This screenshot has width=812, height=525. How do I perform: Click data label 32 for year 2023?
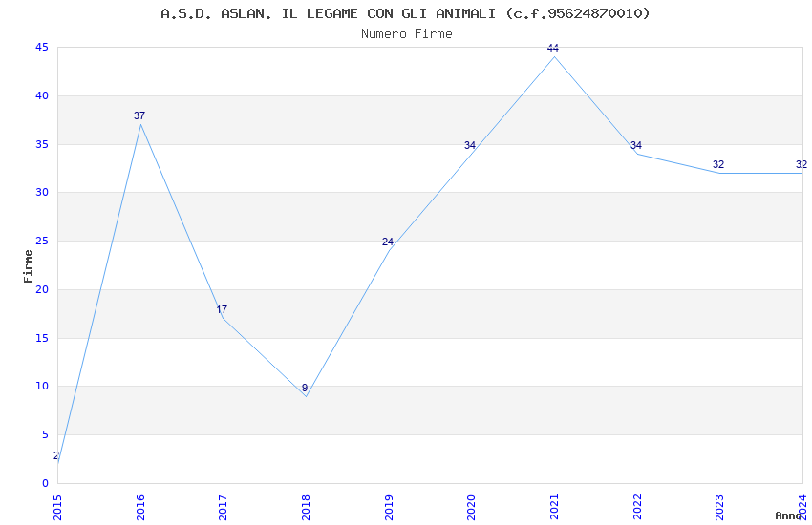[718, 164]
